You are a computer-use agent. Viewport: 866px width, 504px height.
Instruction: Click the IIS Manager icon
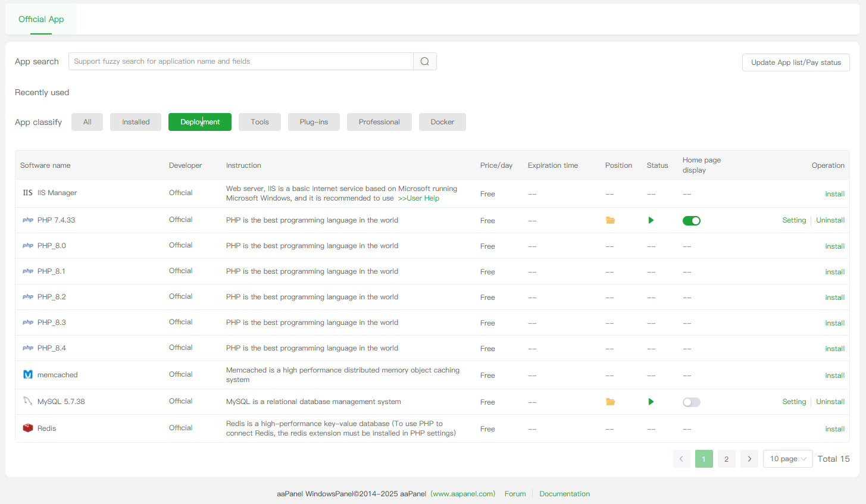tap(28, 193)
